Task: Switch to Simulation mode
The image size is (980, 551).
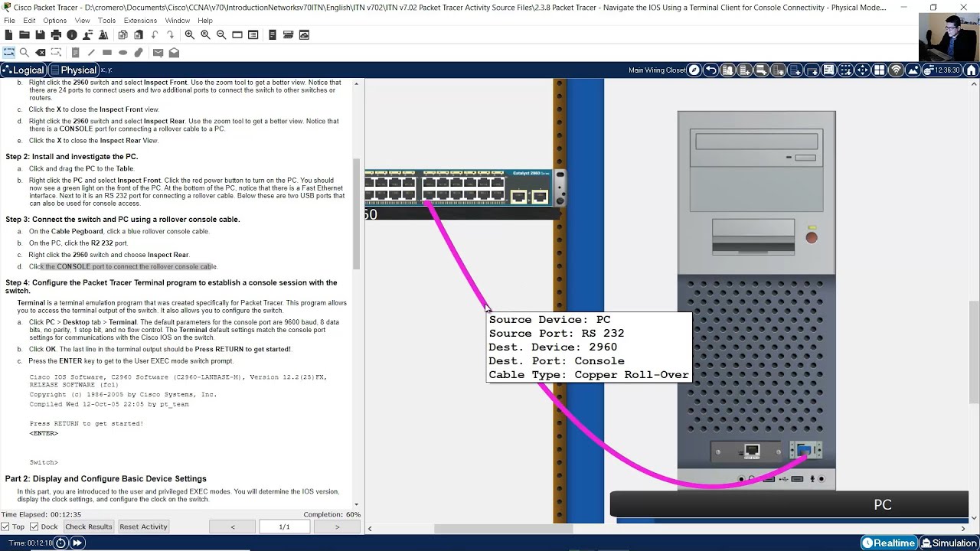Action: tap(949, 543)
